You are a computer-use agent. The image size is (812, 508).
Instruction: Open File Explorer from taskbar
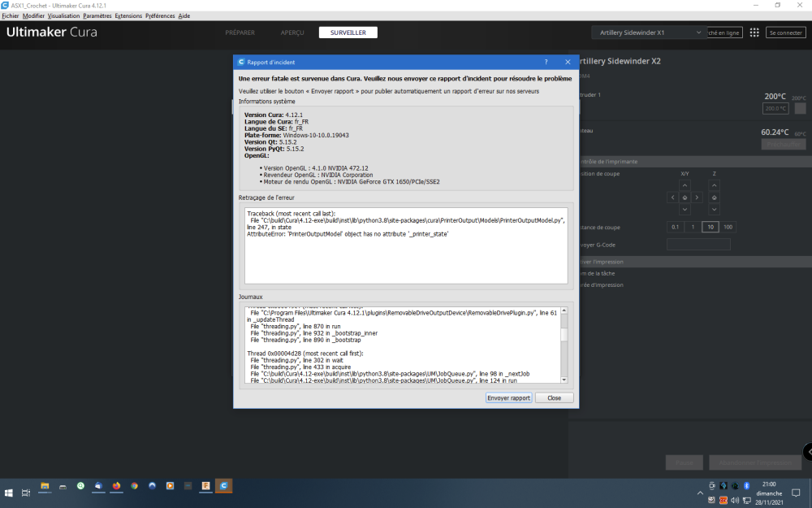(x=45, y=486)
